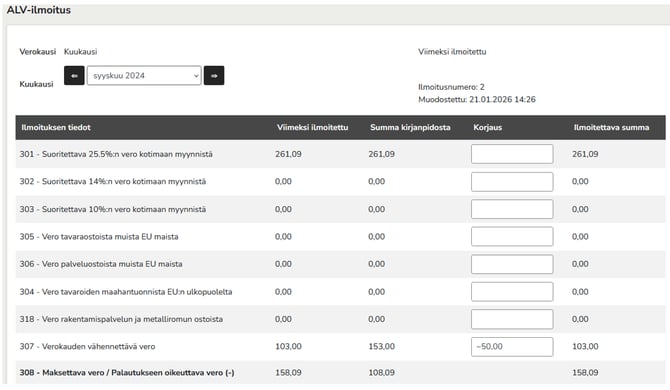This screenshot has height=390, width=670.
Task: Go to next month with right arrow
Action: point(214,76)
